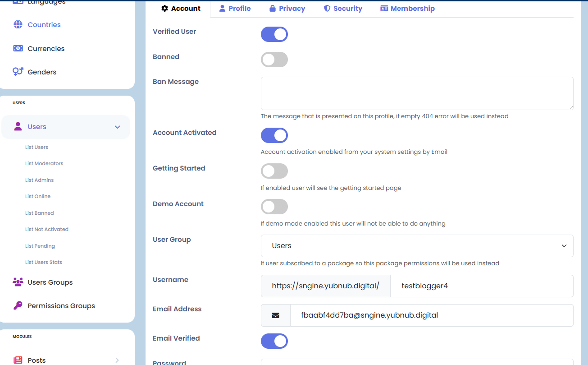
Task: Open List Online in sidebar
Action: 38,196
